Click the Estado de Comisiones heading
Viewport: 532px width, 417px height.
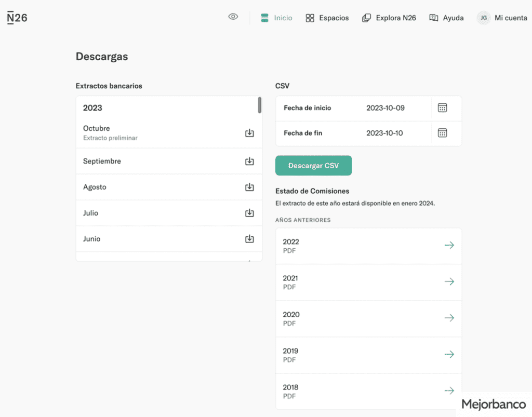(312, 191)
